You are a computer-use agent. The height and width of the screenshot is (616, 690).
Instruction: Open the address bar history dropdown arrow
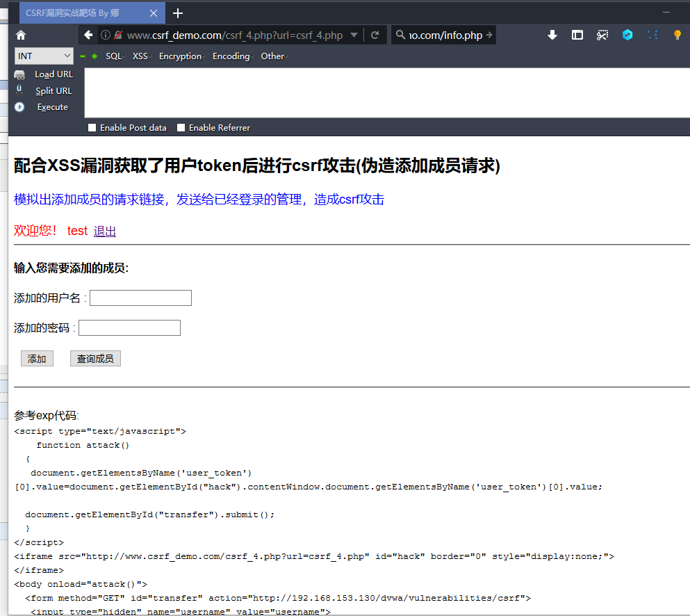coord(354,35)
